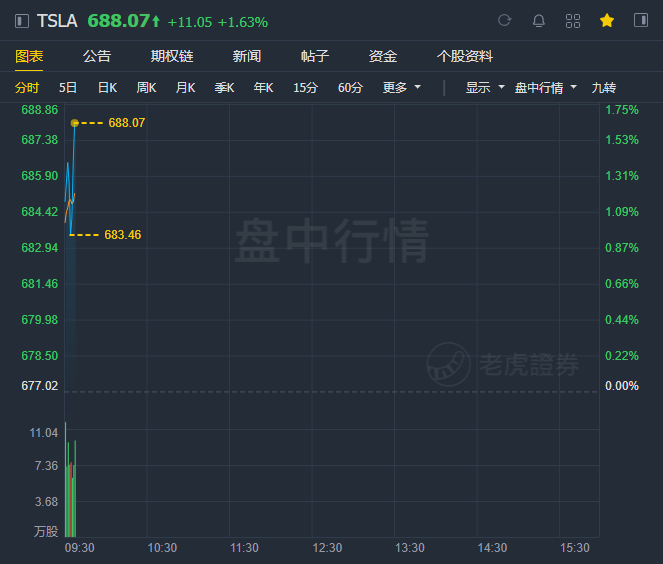Open the 显示 display dropdown
The height and width of the screenshot is (564, 663).
tap(485, 88)
